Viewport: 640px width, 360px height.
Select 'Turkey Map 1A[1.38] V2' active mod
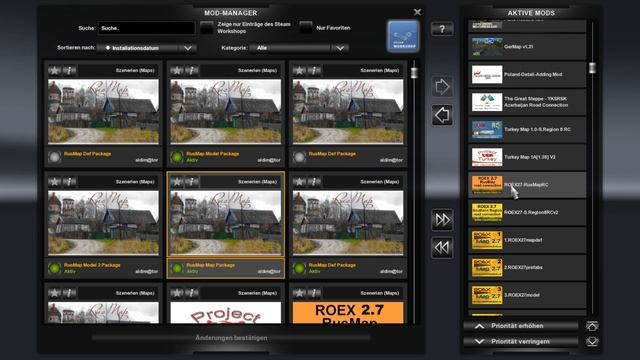(527, 157)
